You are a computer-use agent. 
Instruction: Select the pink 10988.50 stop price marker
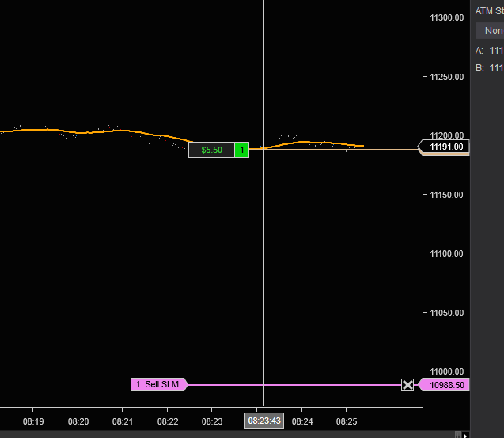click(x=444, y=385)
